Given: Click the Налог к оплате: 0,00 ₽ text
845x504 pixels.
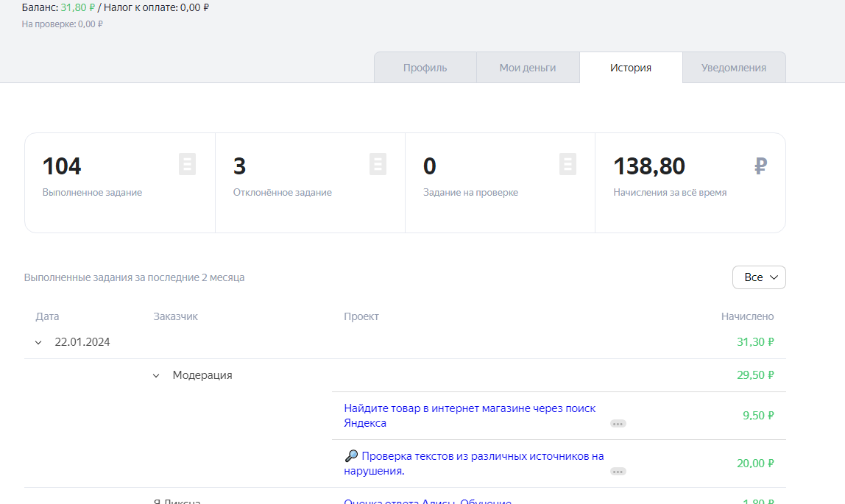Looking at the screenshot, I should tap(156, 7).
